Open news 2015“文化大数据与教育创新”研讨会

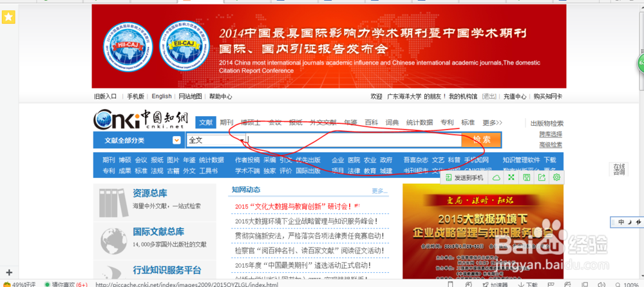point(293,206)
